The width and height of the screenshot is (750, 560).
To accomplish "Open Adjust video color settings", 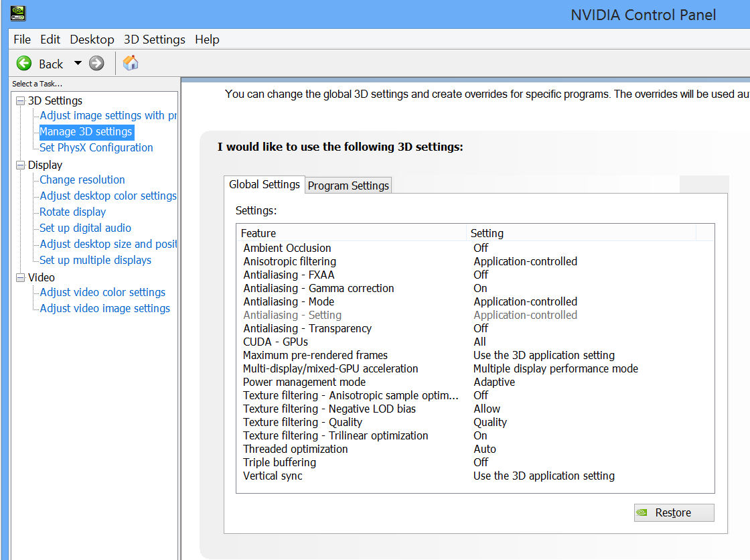I will [102, 292].
